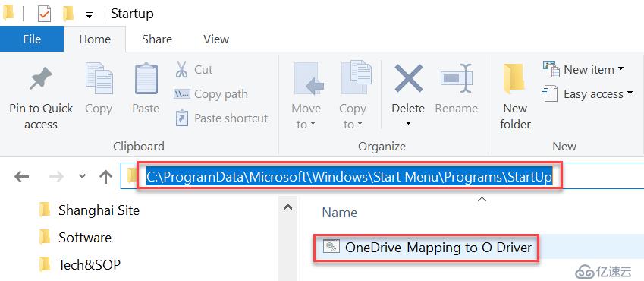Click the Copy path icon
This screenshot has width=644, height=281.
(x=181, y=94)
